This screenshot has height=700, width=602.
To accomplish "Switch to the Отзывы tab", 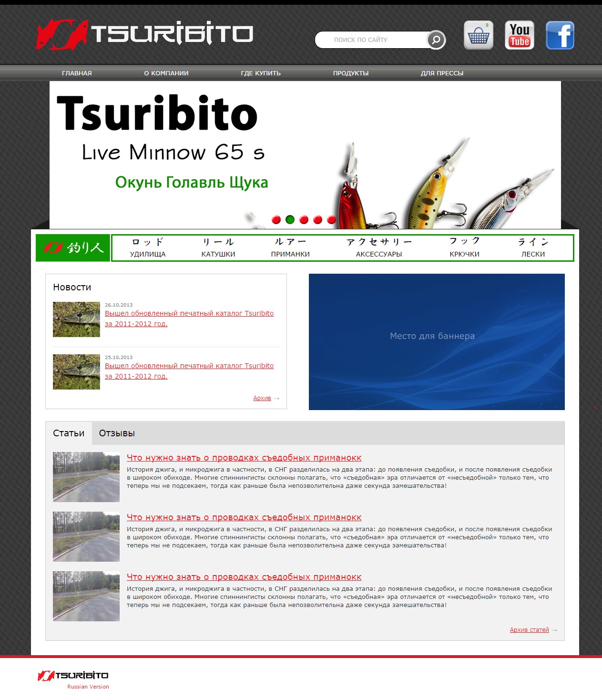I will click(117, 433).
